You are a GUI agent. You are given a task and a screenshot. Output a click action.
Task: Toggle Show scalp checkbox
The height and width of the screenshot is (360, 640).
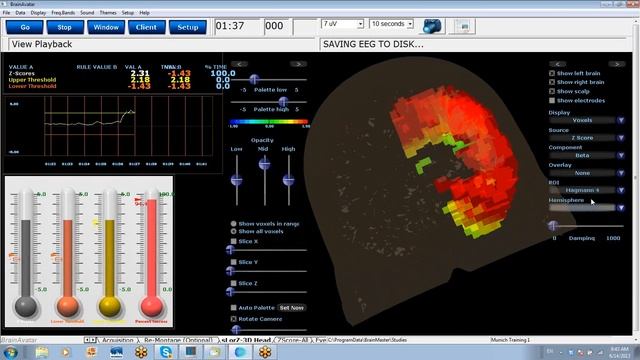click(x=552, y=91)
